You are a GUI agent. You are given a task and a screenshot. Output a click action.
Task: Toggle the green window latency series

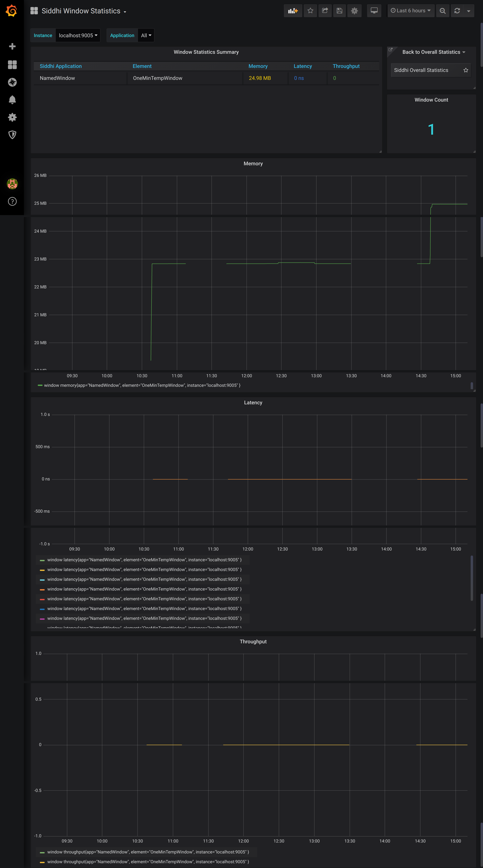pyautogui.click(x=144, y=560)
